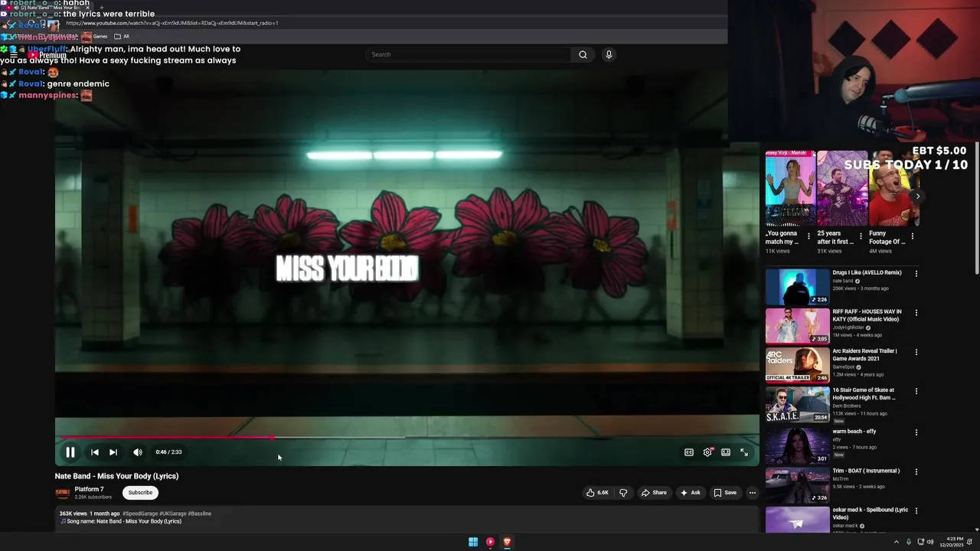Open taskbar volume control
Image resolution: width=980 pixels, height=551 pixels.
(930, 542)
